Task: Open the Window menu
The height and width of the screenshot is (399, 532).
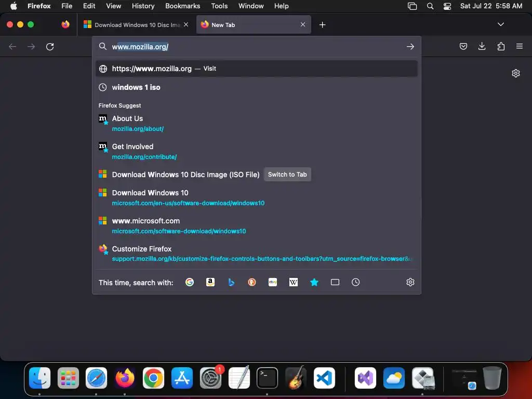Action: point(251,6)
